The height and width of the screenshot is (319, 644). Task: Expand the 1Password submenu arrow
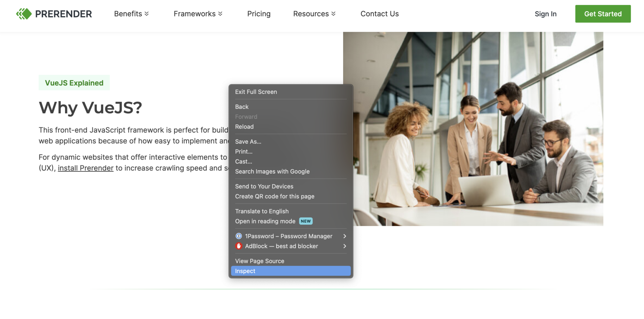(x=345, y=236)
